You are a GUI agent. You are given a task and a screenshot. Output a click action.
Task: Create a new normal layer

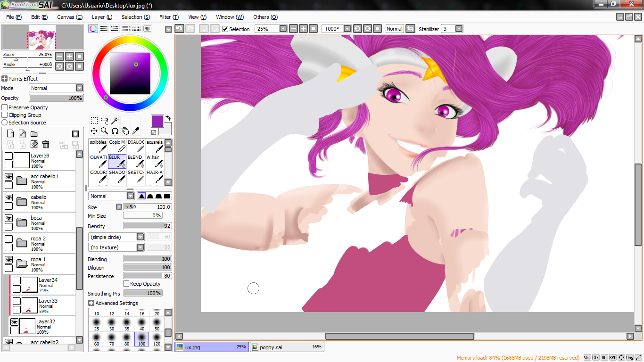click(x=10, y=134)
